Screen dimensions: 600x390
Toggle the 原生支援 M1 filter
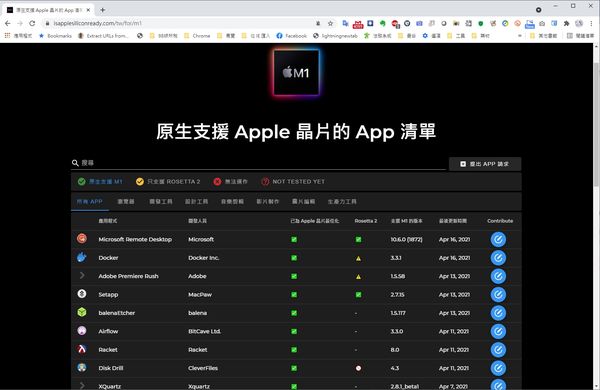click(100, 181)
